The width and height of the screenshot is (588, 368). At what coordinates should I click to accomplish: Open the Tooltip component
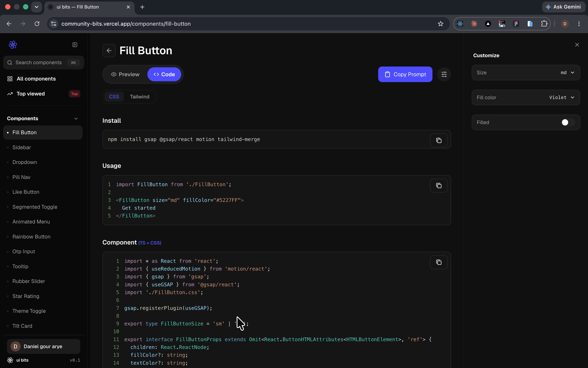43,266
